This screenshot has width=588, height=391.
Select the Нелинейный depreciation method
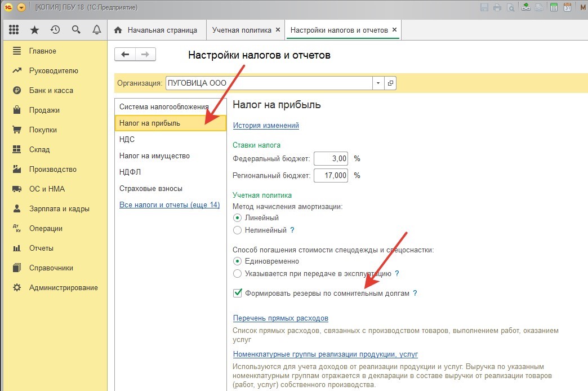tap(238, 230)
